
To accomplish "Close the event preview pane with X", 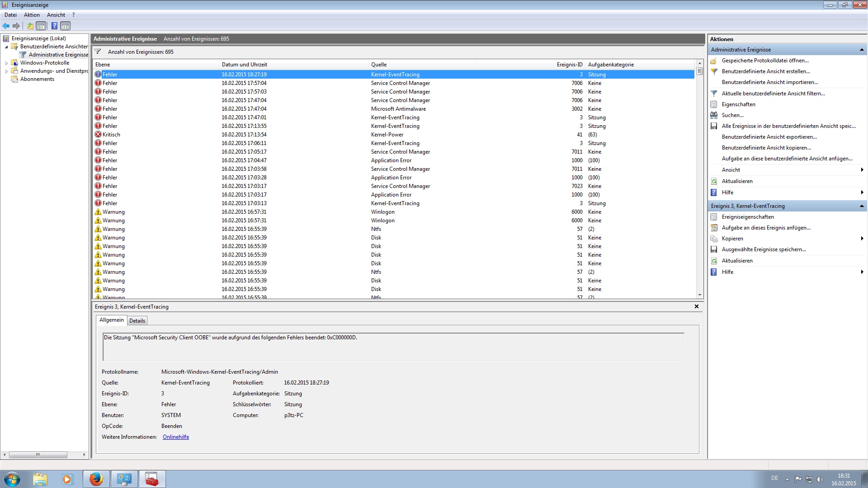I will tap(696, 306).
